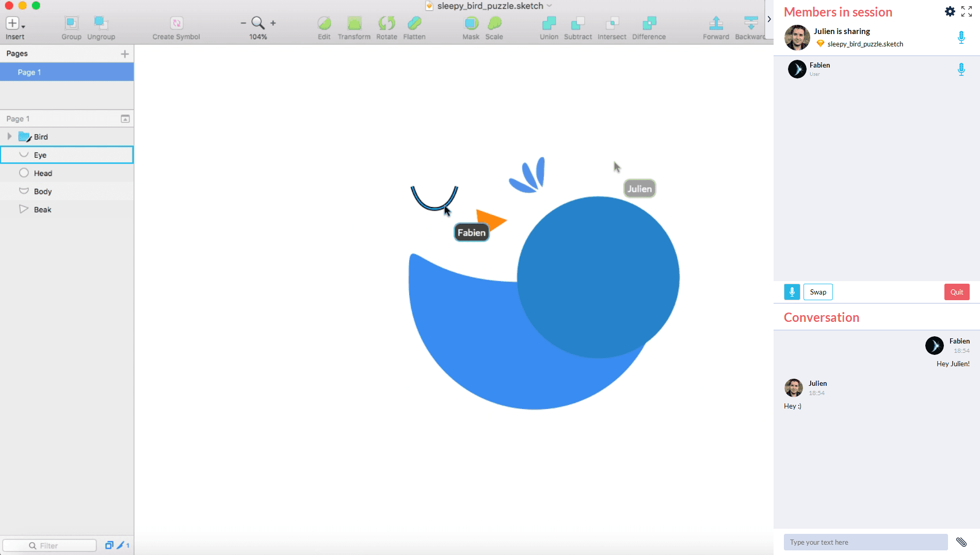Click the chat message text field
This screenshot has height=555, width=980.
click(x=865, y=542)
